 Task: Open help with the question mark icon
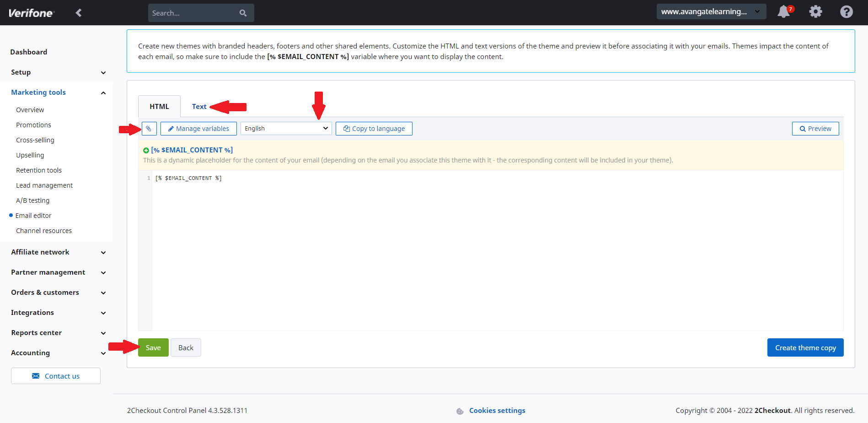[847, 11]
